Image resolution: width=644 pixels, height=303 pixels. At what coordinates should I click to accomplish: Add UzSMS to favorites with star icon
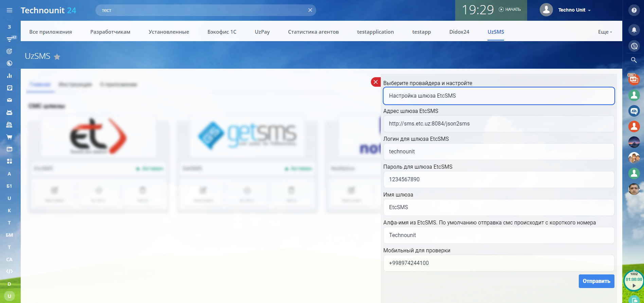(57, 57)
